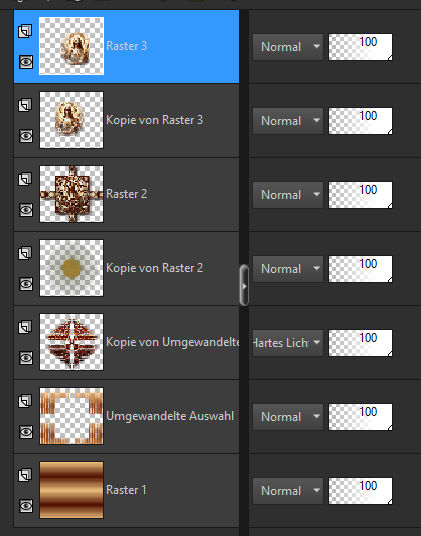Screen dimensions: 421x536
Task: Hide the Raster 1 layer
Action: tap(26, 506)
